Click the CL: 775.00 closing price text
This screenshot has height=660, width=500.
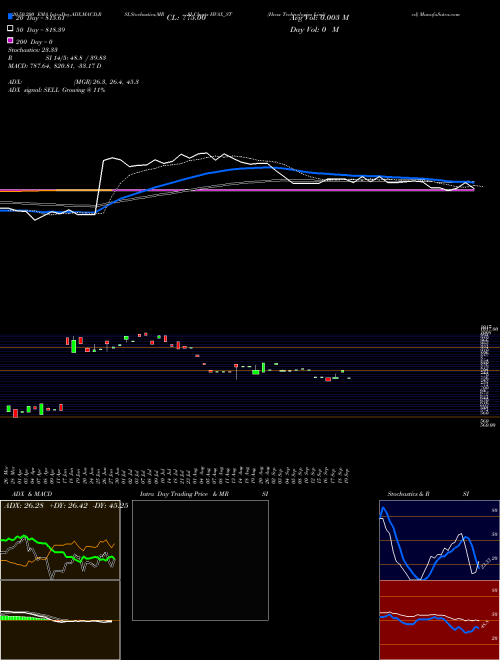(x=186, y=18)
